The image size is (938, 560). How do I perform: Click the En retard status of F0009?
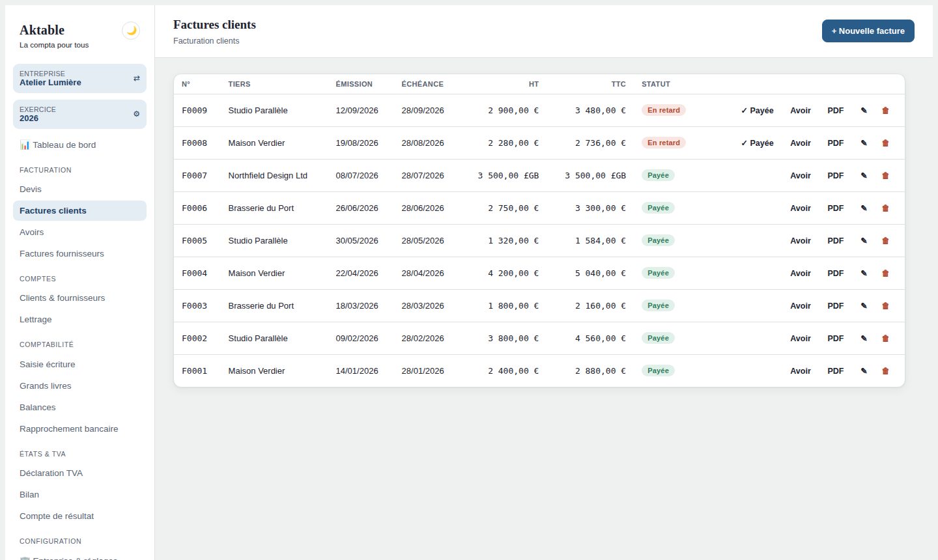664,111
